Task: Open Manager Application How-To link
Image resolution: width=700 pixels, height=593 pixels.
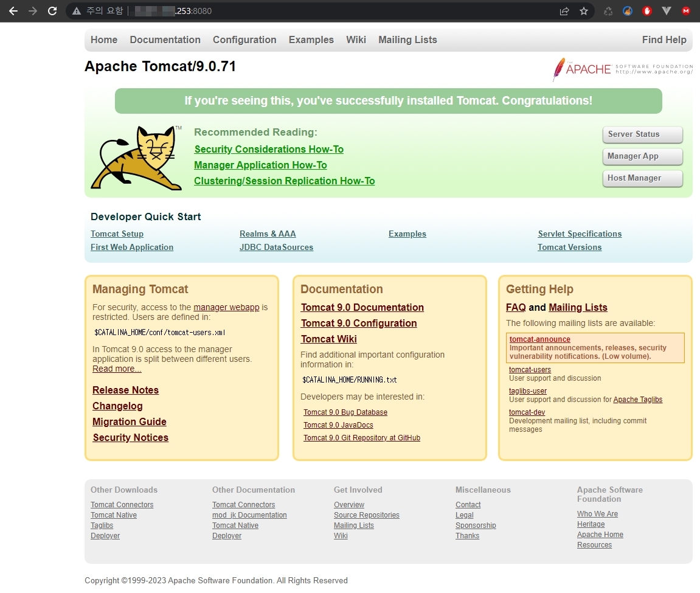Action: point(260,165)
